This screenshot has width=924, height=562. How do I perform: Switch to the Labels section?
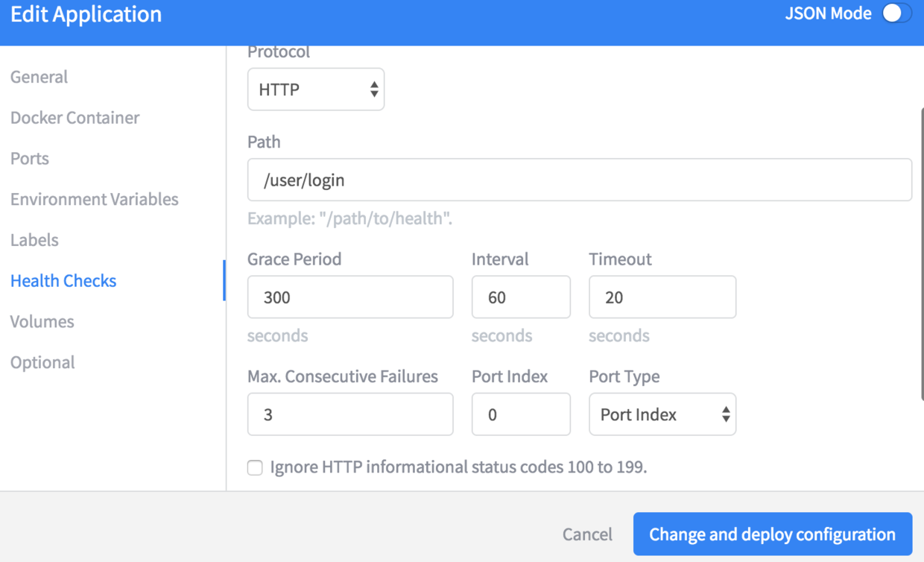[x=34, y=240]
